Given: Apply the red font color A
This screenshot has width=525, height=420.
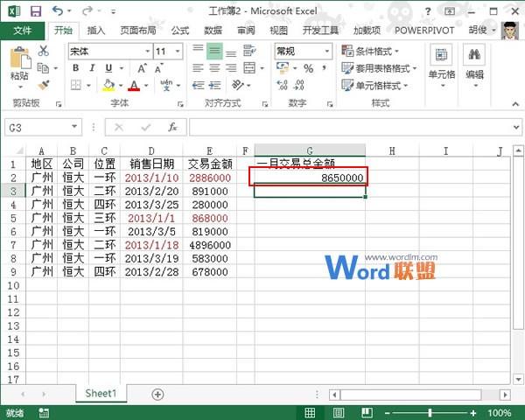Looking at the screenshot, I should pos(134,85).
